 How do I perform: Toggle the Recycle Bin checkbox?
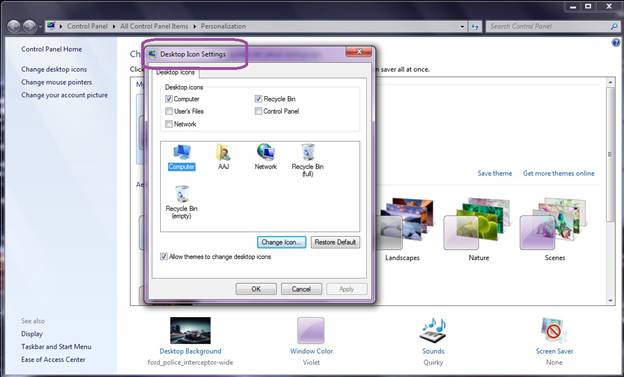tap(258, 99)
